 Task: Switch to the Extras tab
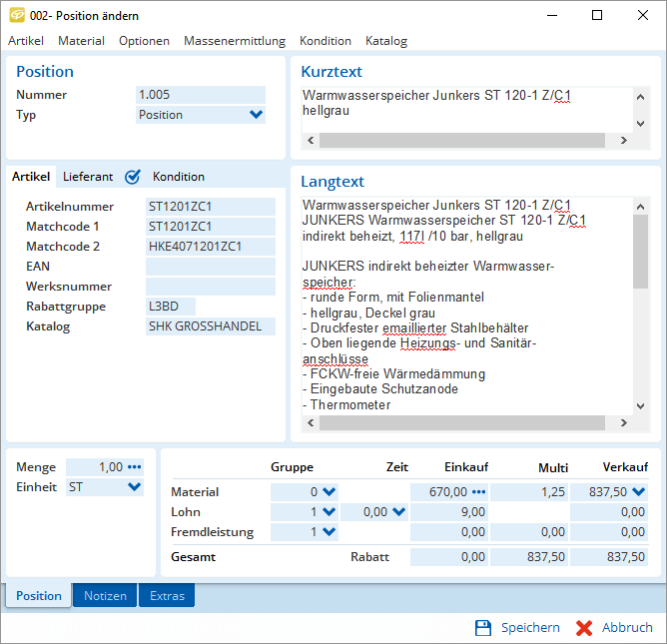point(167,596)
